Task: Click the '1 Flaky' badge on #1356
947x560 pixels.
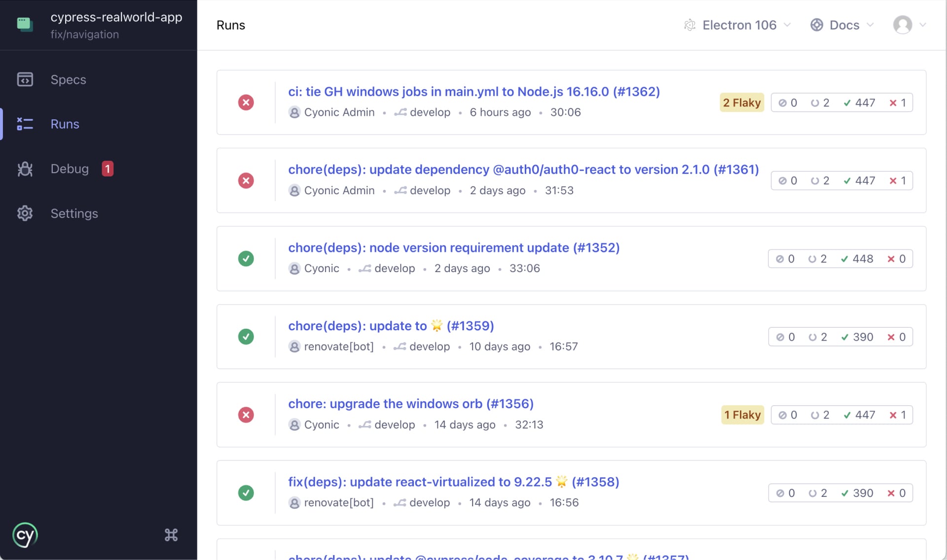Action: [742, 415]
